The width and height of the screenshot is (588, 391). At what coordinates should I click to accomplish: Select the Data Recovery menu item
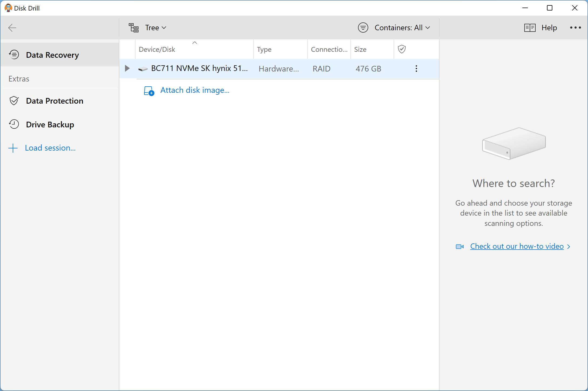(52, 55)
